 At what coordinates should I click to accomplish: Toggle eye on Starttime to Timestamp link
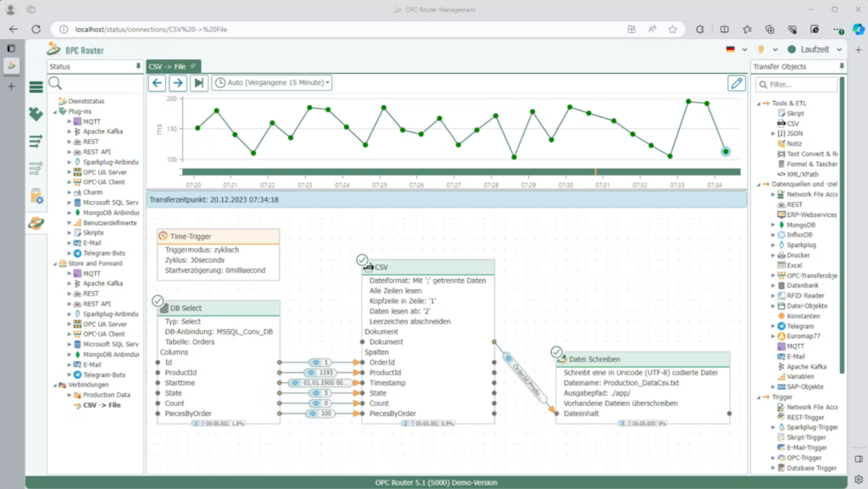(296, 383)
